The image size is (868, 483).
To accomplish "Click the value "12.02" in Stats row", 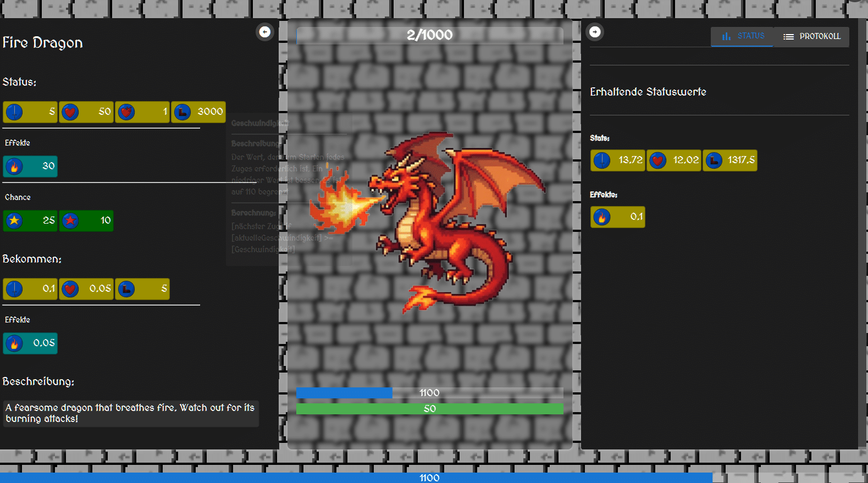I will tap(686, 160).
